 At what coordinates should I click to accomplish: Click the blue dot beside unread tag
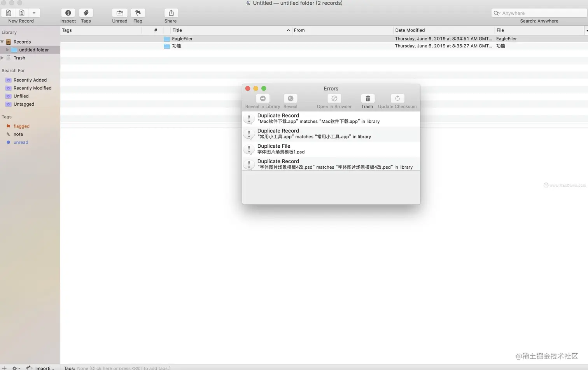pos(8,142)
